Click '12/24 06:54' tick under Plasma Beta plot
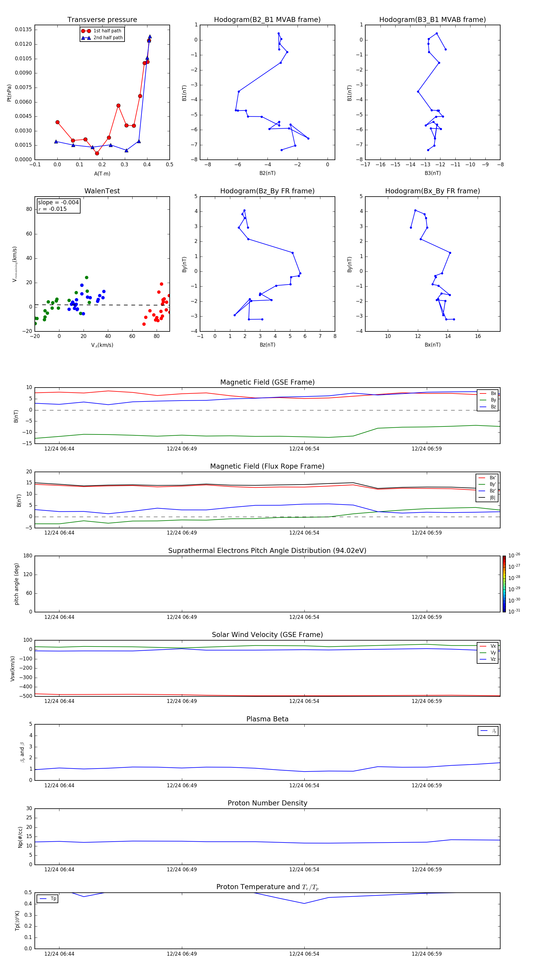 [304, 785]
